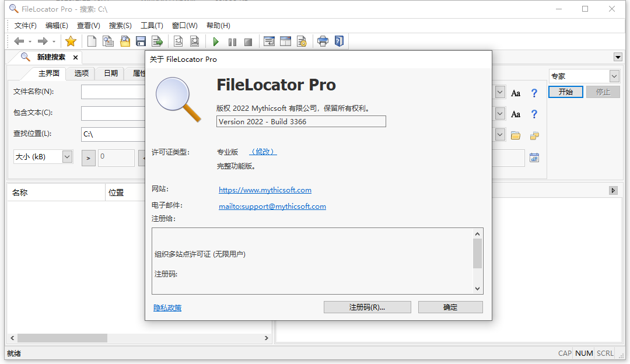
Task: Open the expert mode dropdown
Action: [x=614, y=76]
